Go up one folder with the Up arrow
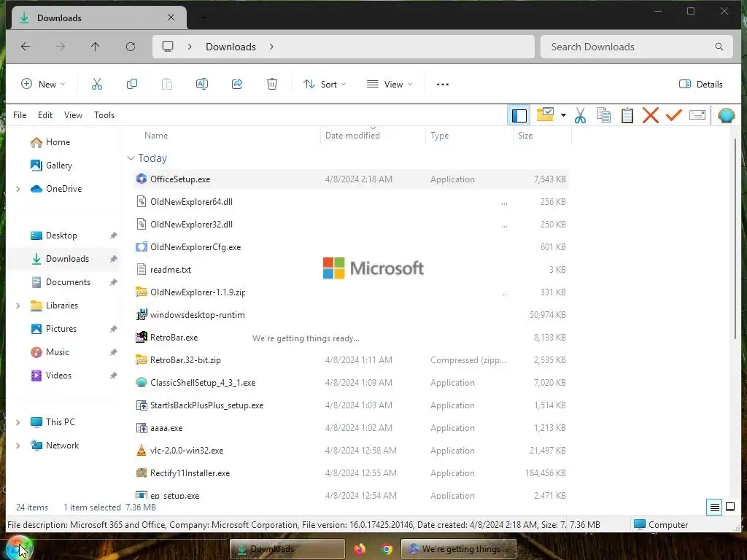 [x=96, y=47]
